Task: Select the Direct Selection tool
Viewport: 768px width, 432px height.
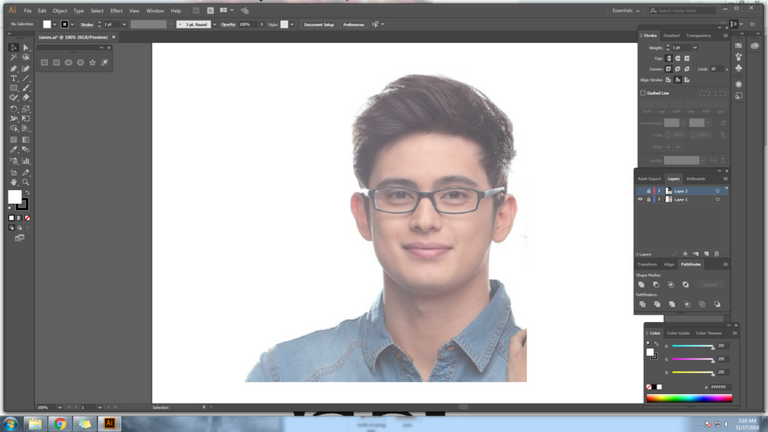Action: tap(26, 47)
